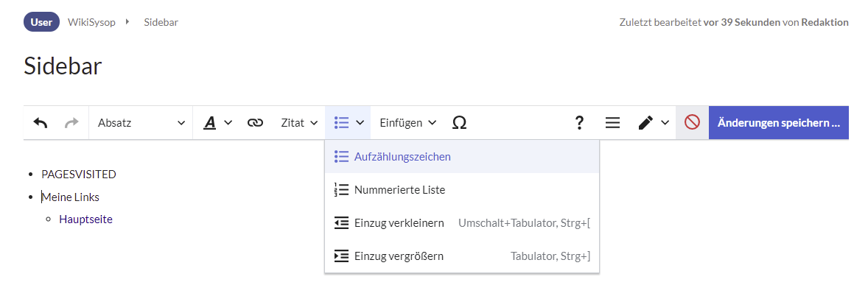This screenshot has height=299, width=868.
Task: Click Sidebar breadcrumb item
Action: click(x=161, y=23)
